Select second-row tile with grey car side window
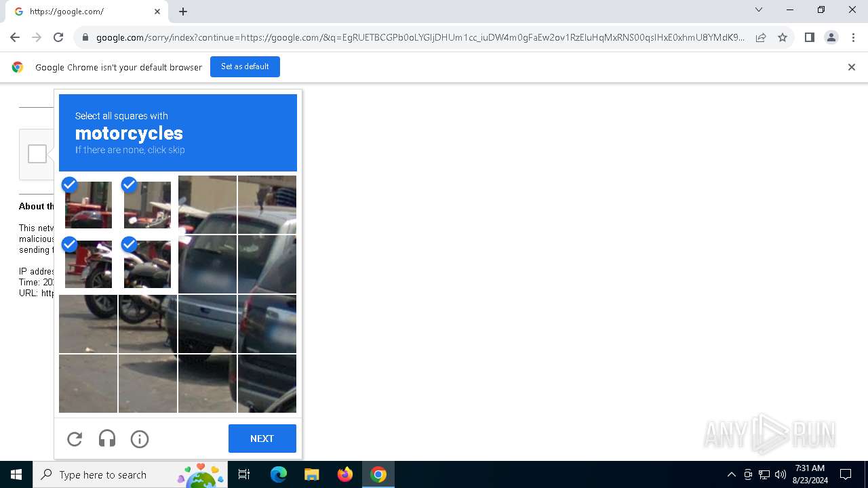The image size is (868, 488). (267, 264)
